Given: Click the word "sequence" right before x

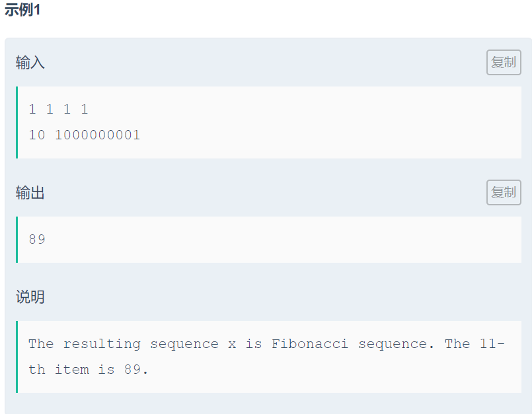Looking at the screenshot, I should 184,344.
